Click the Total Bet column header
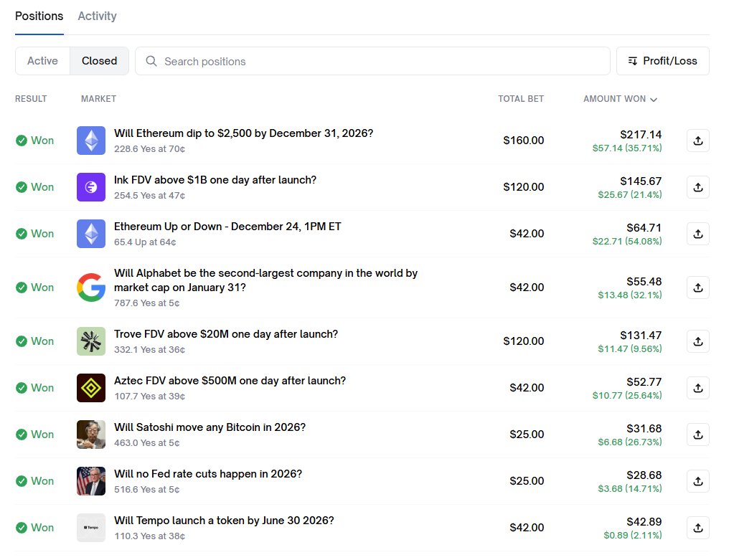Screen dimensions: 734x560 click(520, 99)
